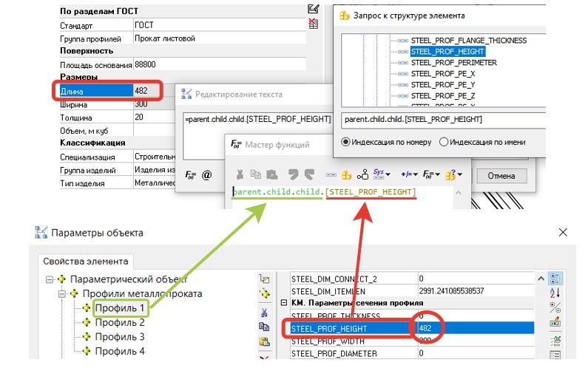Image resolution: width=588 pixels, height=368 pixels.
Task: Select 'Индексация по номеру' radio button
Action: point(345,142)
